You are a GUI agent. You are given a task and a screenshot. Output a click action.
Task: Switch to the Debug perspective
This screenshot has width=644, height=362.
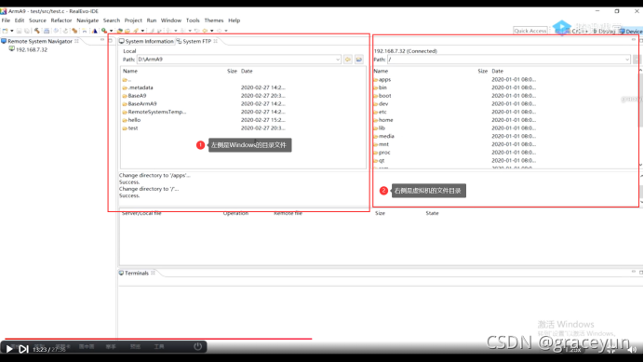[604, 32]
